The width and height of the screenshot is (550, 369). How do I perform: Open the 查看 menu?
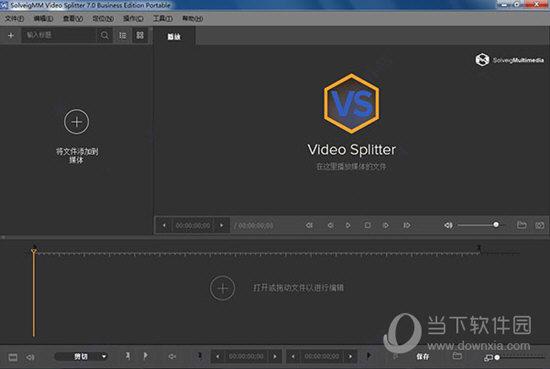tap(73, 18)
